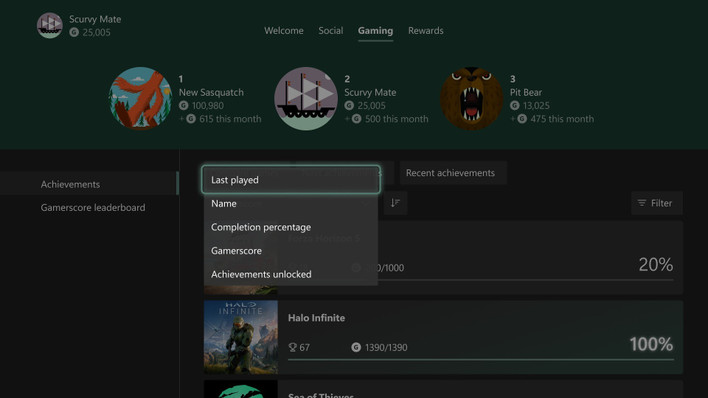Select Achievements in the sidebar
The image size is (708, 398).
click(89, 184)
